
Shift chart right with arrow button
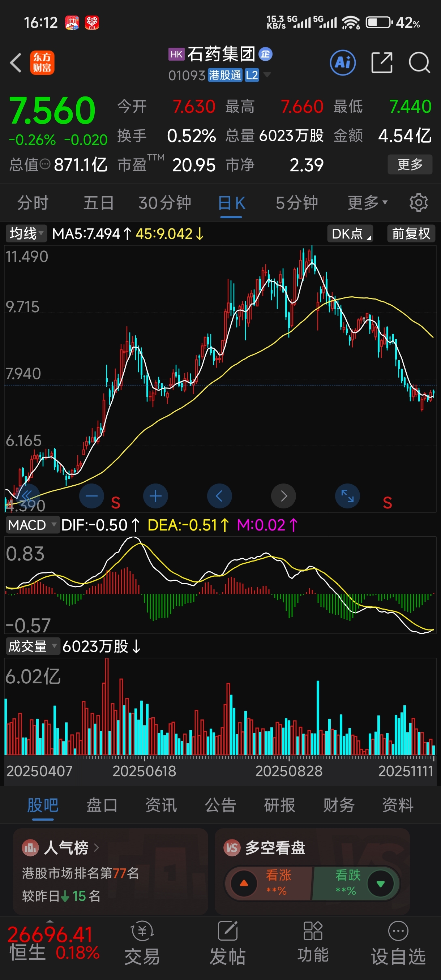(283, 496)
